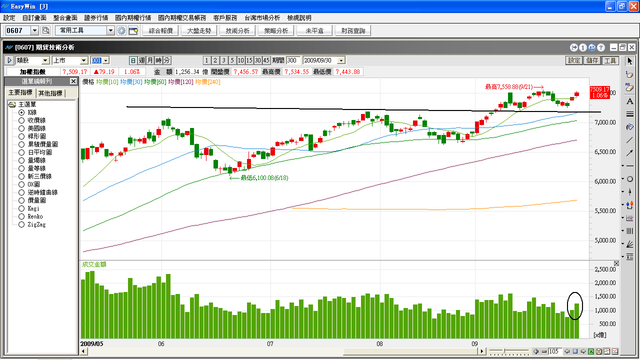Click the rightmost icon on bottom status bar
The height and width of the screenshot is (360, 640).
[615, 351]
